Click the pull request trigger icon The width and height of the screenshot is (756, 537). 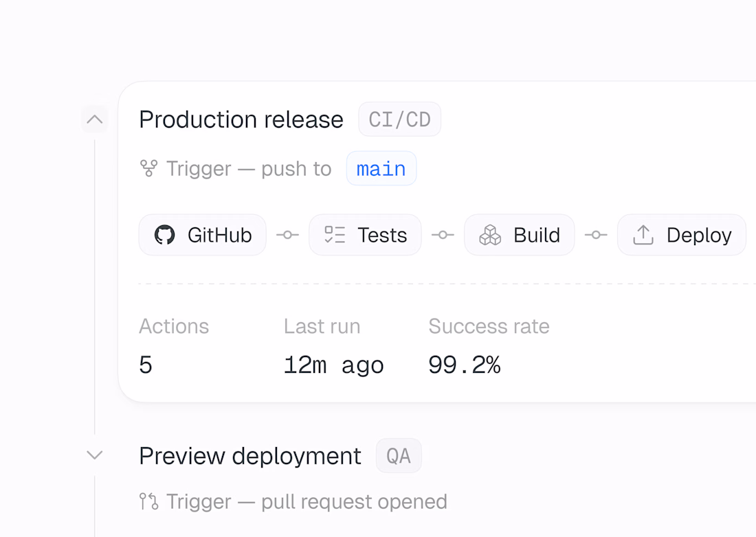tap(148, 501)
